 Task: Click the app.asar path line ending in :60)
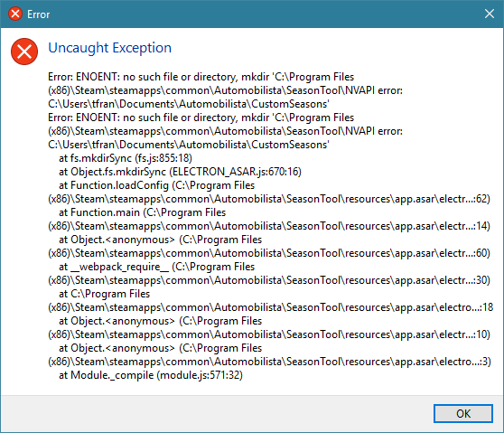pos(269,253)
